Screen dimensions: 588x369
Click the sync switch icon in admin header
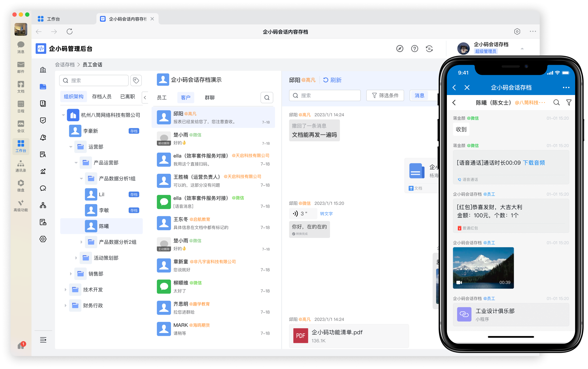coord(429,49)
